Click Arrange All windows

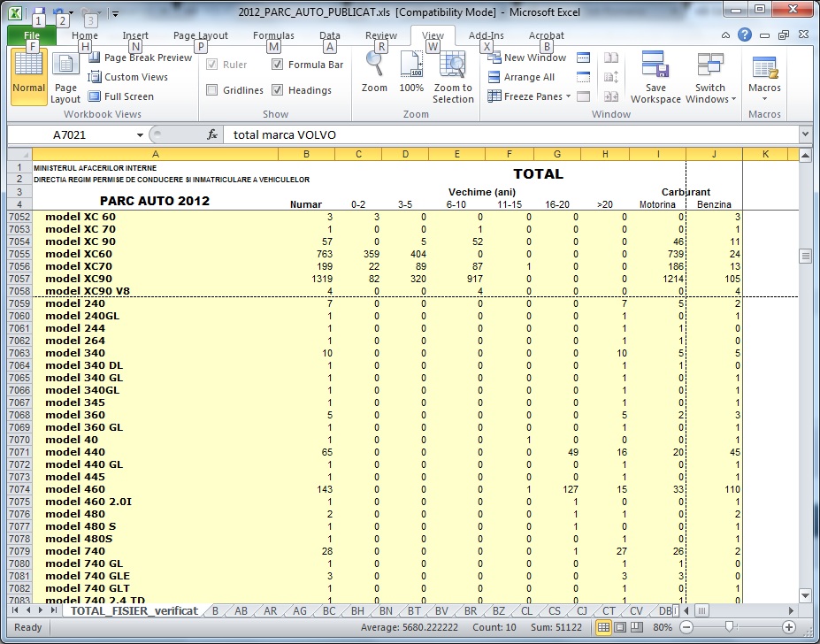tap(521, 77)
